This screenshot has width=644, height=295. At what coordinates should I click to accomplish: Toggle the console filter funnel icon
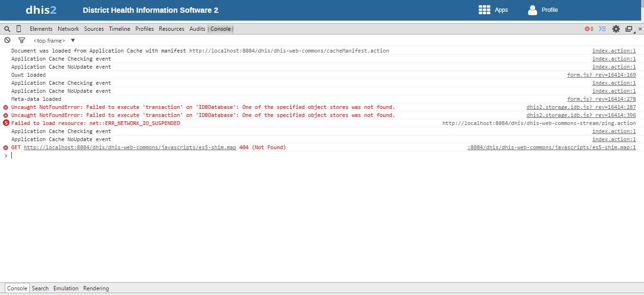point(21,41)
